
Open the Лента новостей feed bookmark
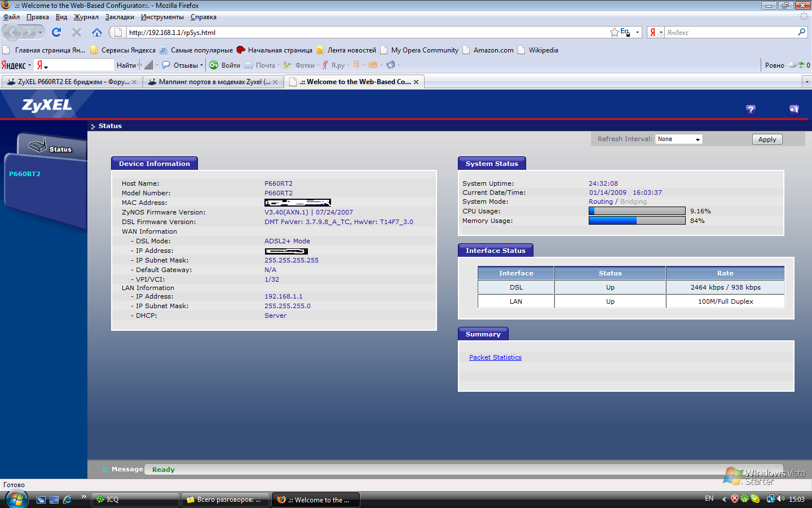click(346, 50)
